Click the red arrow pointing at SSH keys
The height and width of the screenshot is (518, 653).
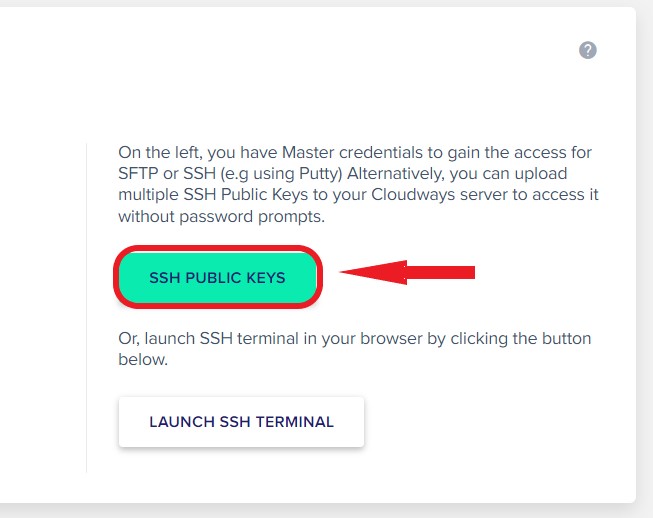pos(407,272)
